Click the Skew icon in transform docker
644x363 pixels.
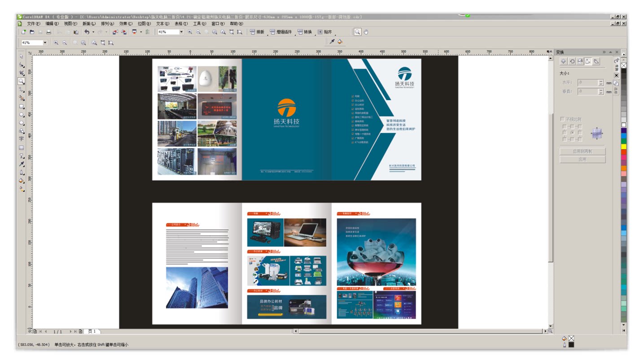click(596, 61)
